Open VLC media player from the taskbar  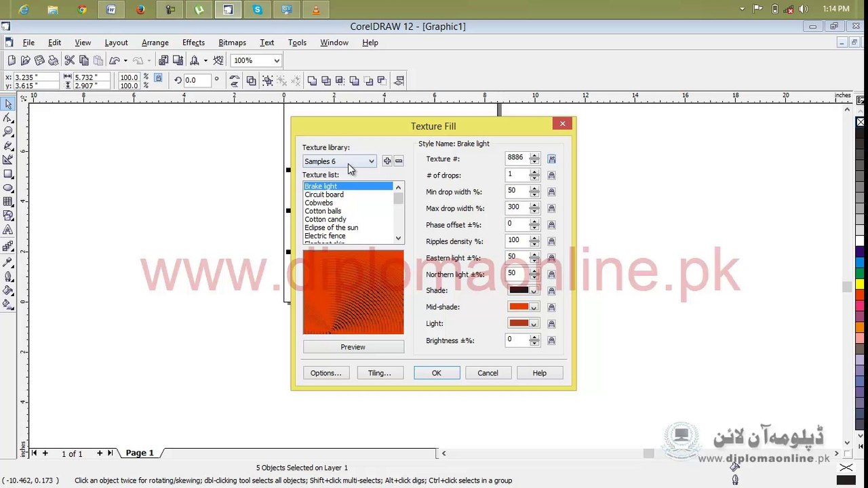click(x=315, y=9)
